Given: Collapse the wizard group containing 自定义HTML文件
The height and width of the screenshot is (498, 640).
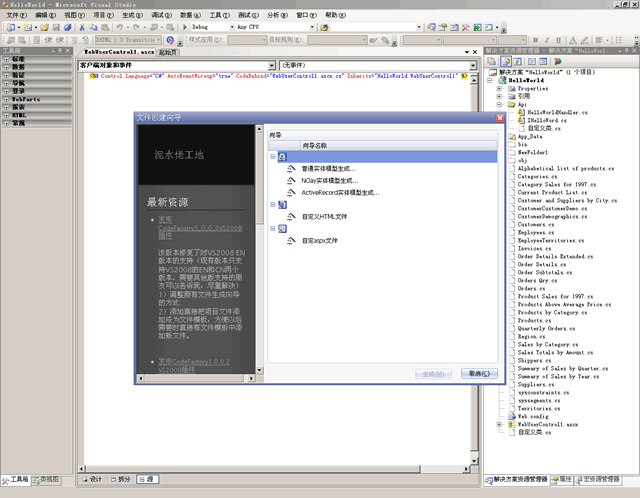Looking at the screenshot, I should tap(273, 205).
